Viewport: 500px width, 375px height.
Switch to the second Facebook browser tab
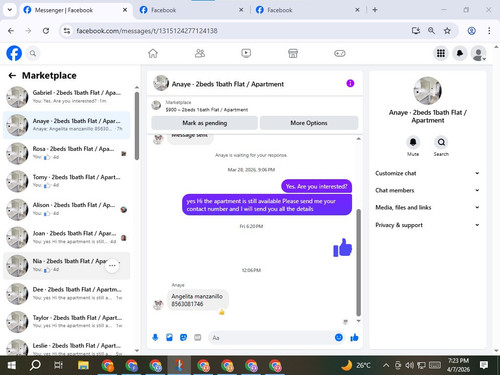pyautogui.click(x=191, y=10)
